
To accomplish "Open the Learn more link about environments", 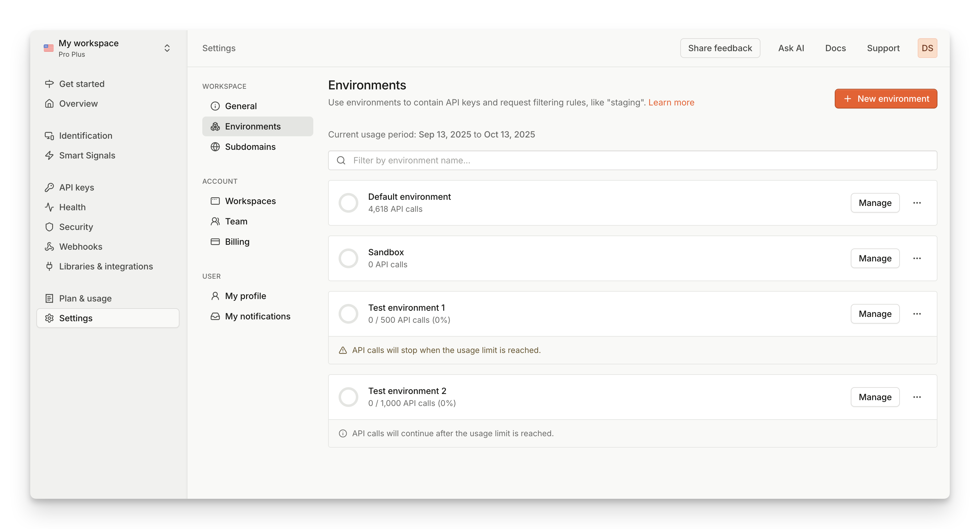I will [x=671, y=102].
